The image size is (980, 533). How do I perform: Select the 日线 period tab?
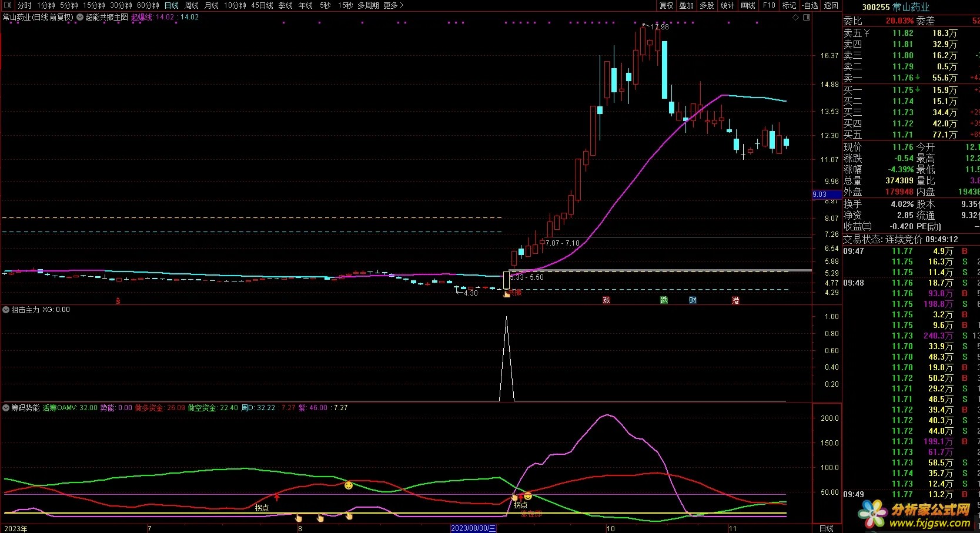(x=172, y=5)
